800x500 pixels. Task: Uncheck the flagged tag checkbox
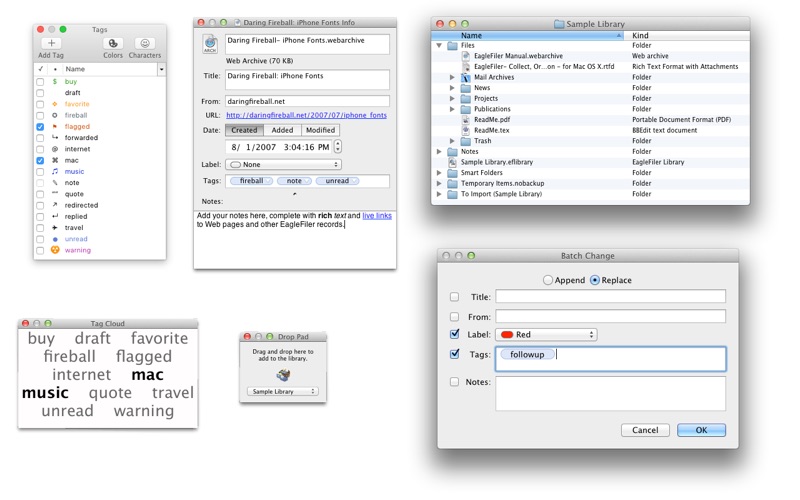40,127
